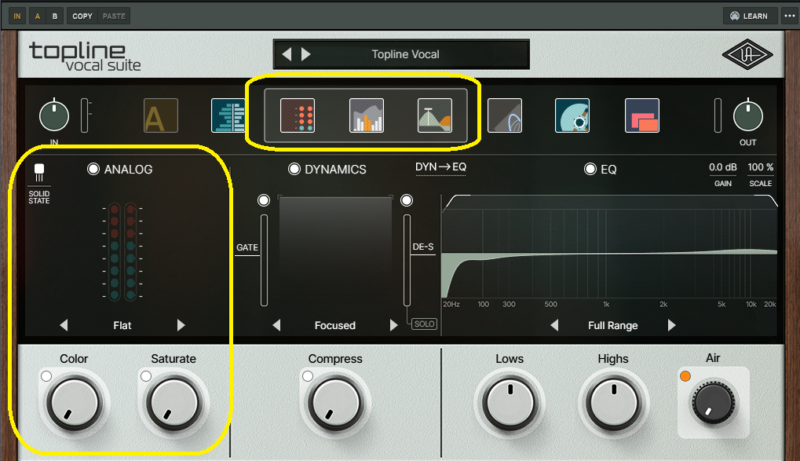This screenshot has height=461, width=800.
Task: Toggle the ANALOG section power button
Action: tap(93, 169)
